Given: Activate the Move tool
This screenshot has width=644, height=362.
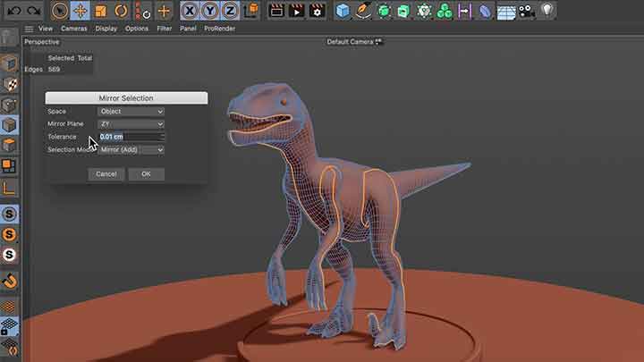Looking at the screenshot, I should pos(80,11).
